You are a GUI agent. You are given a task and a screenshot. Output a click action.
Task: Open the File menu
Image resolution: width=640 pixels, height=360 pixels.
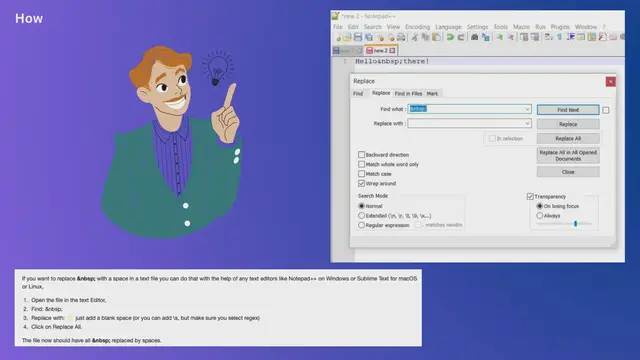(x=338, y=27)
